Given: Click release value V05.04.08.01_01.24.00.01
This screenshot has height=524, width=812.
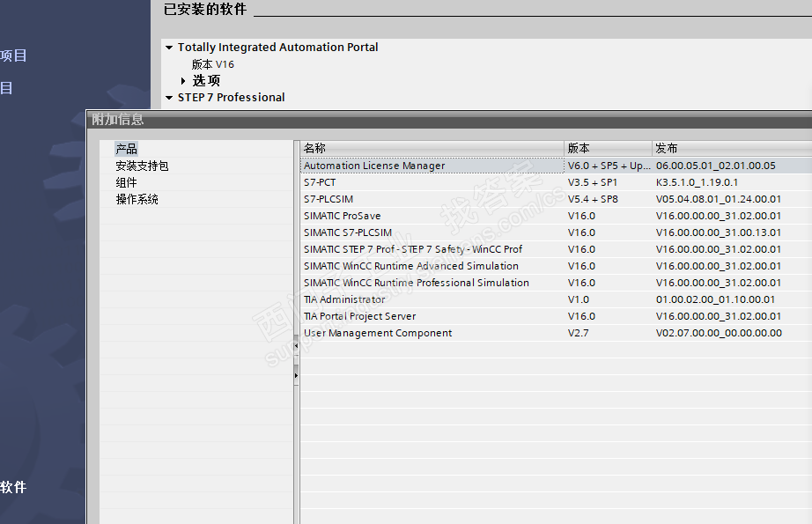Looking at the screenshot, I should [719, 199].
